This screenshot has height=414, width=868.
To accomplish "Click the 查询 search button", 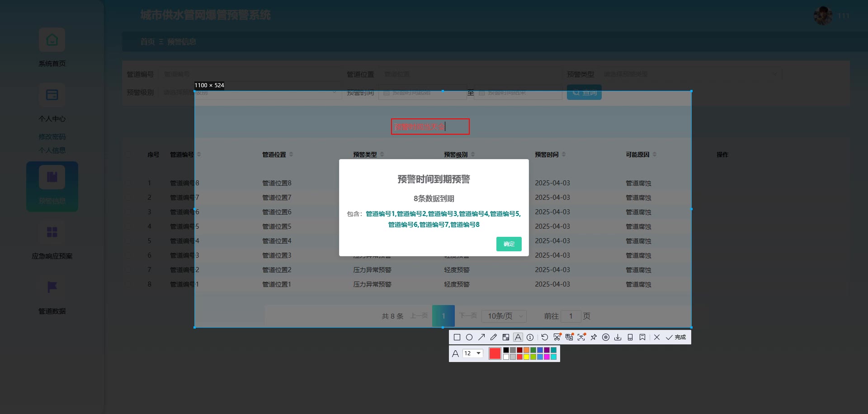I will click(584, 92).
